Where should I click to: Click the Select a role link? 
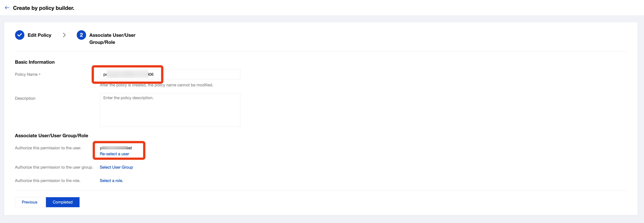pyautogui.click(x=111, y=181)
